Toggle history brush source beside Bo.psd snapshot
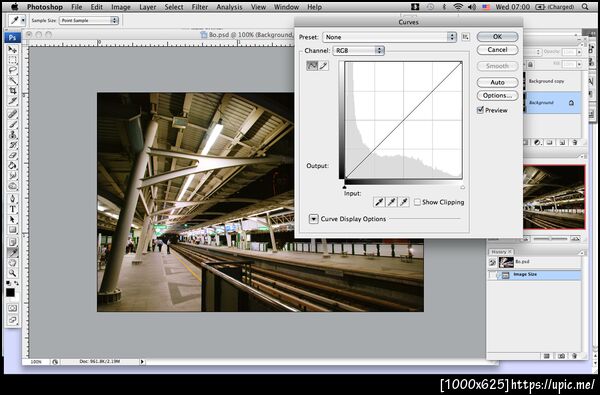The image size is (600, 395). pos(492,262)
